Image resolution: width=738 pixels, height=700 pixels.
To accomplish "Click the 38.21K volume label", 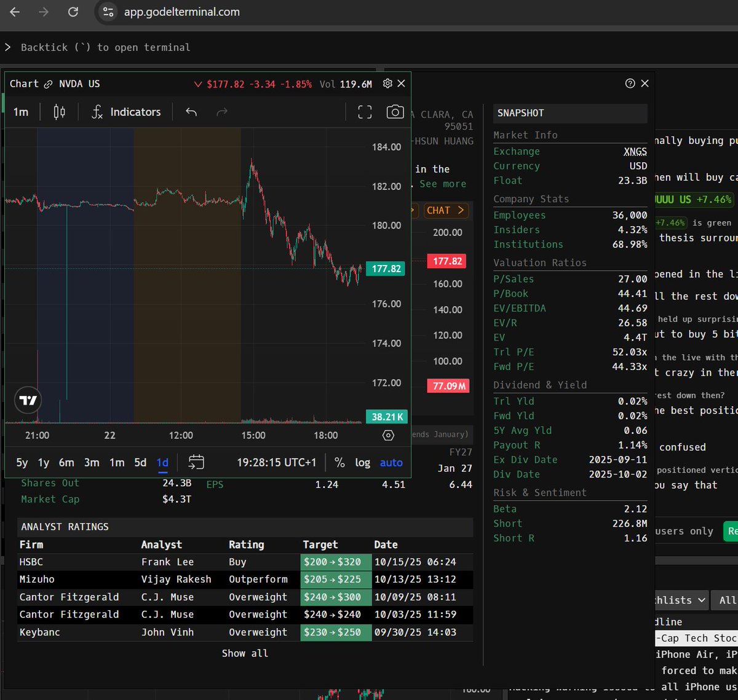I will 387,417.
